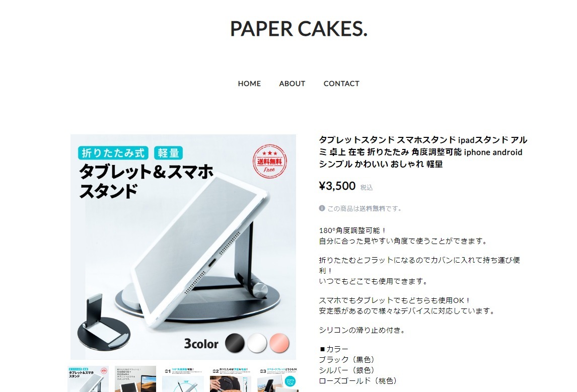Click the 軽量 teal label badge
The image size is (577, 392).
(168, 153)
